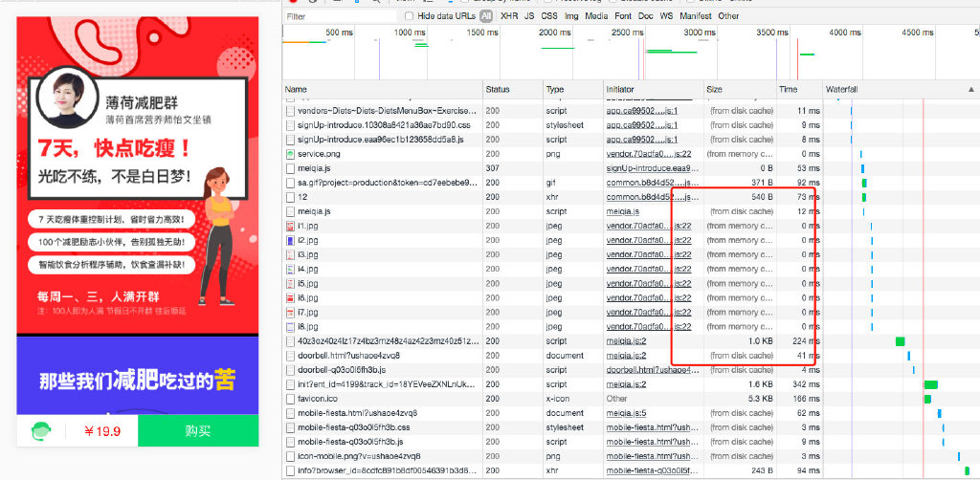Filter requests by Other type

(728, 15)
